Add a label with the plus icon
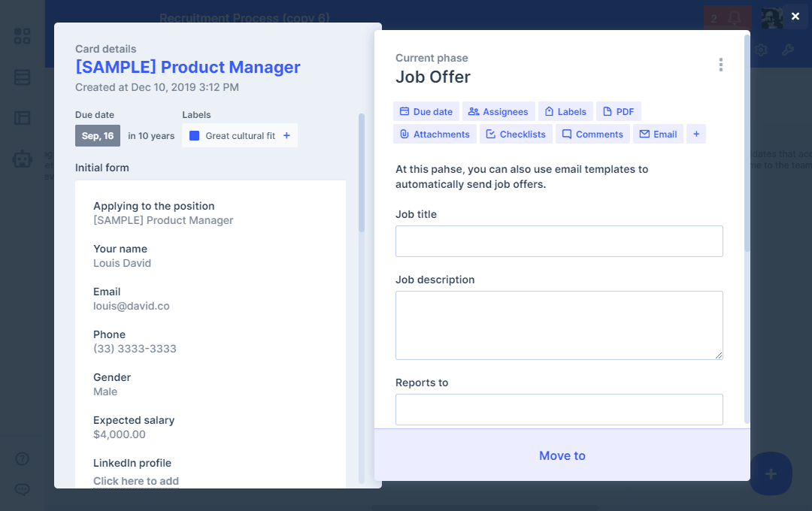Screen dimensions: 812x511 (286, 136)
